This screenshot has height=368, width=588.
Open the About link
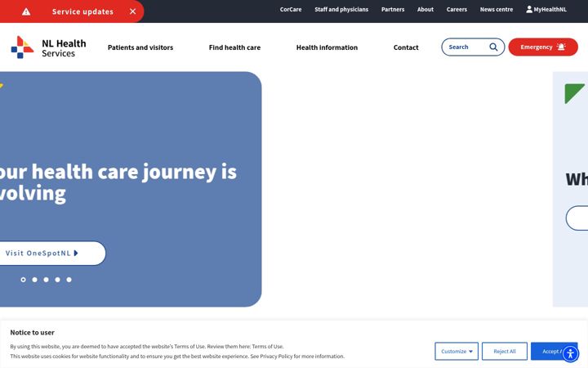425,9
